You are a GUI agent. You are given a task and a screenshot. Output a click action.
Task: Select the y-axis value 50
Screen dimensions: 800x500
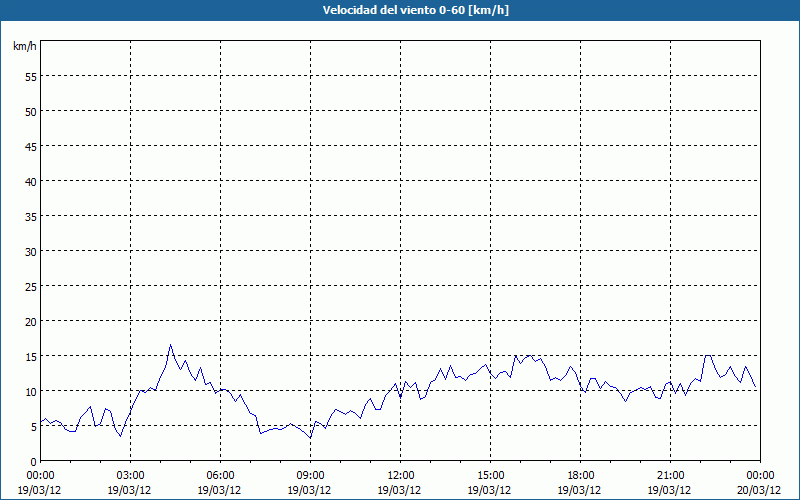coord(31,112)
